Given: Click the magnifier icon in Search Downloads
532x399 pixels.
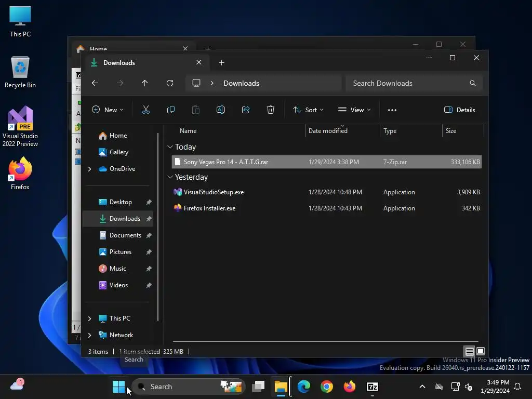Looking at the screenshot, I should pyautogui.click(x=472, y=83).
